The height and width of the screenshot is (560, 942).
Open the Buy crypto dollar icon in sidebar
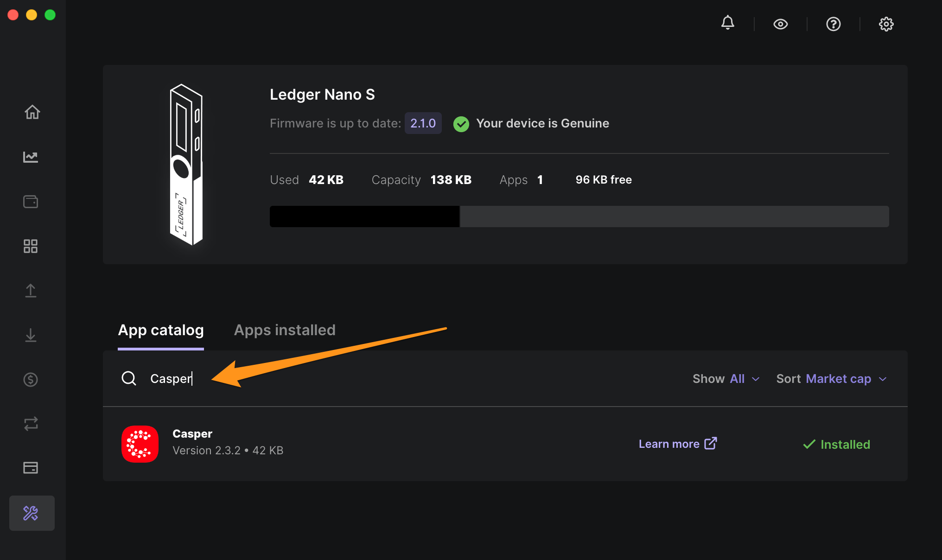[x=32, y=379]
